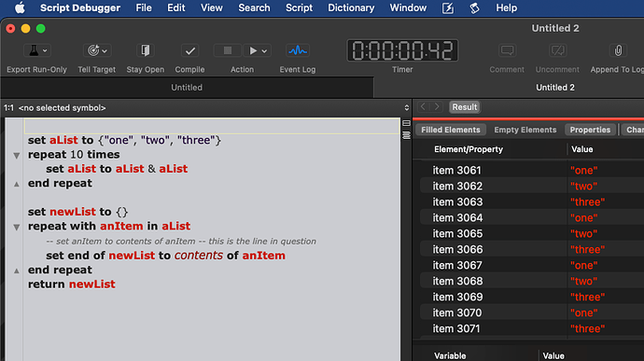Image resolution: width=644 pixels, height=361 pixels.
Task: Click the Element/Property column header
Action: (x=469, y=149)
